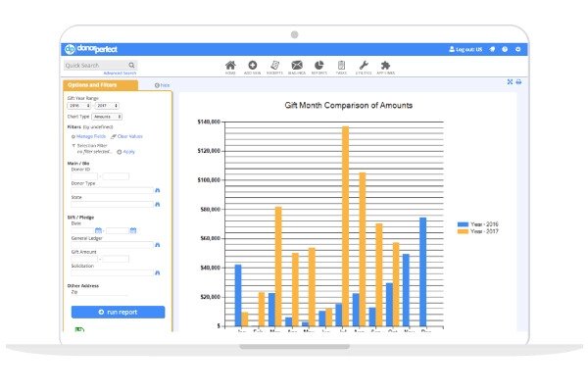Click the gift end Date field
This screenshot has height=392, width=588.
(118, 230)
